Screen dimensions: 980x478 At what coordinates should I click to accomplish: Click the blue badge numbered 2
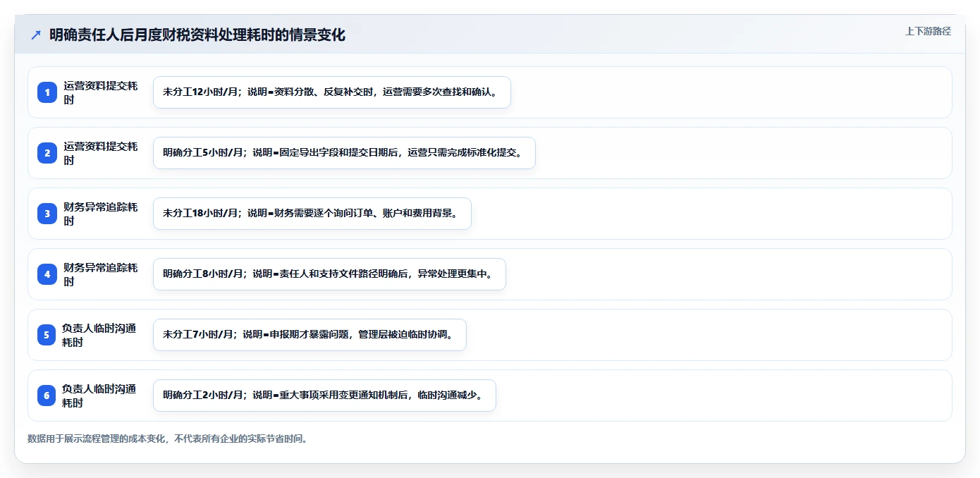[x=47, y=153]
